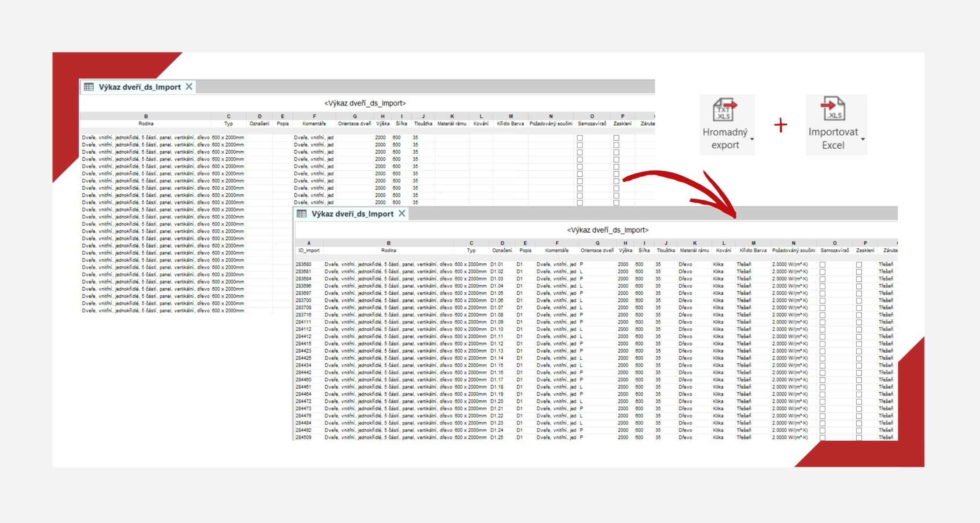Select the cell with ID 284509
This screenshot has height=523, width=980.
304,438
